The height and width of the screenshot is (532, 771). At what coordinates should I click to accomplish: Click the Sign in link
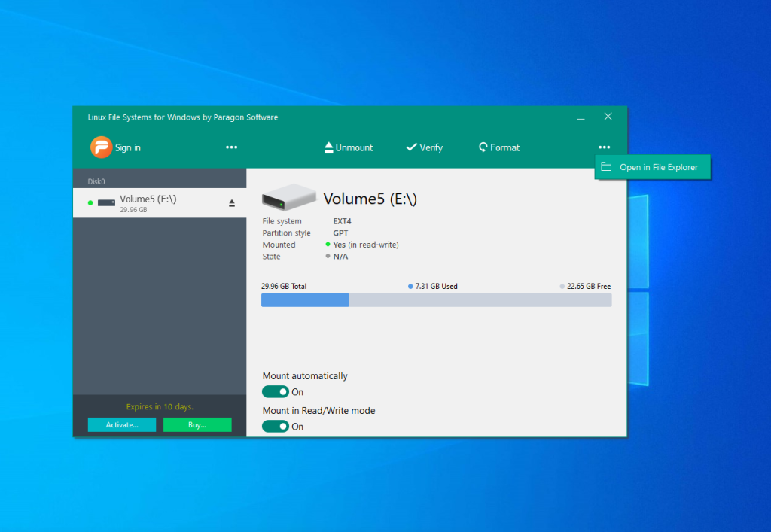click(127, 148)
